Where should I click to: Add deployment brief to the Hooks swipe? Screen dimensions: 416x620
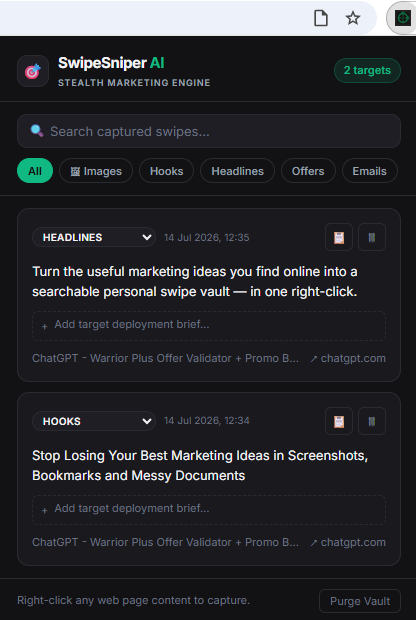click(209, 509)
